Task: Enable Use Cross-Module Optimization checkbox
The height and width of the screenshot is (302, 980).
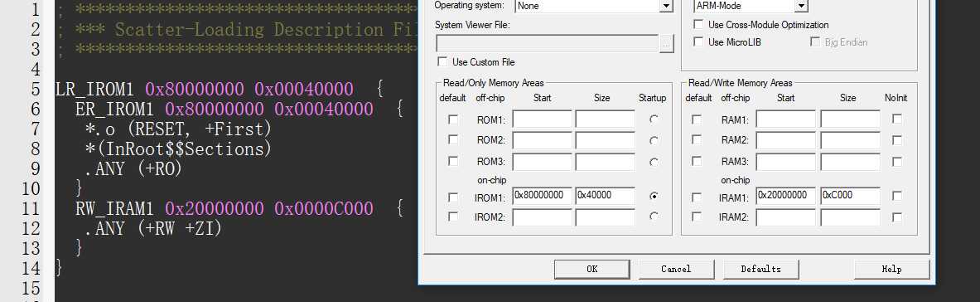Action: point(698,25)
